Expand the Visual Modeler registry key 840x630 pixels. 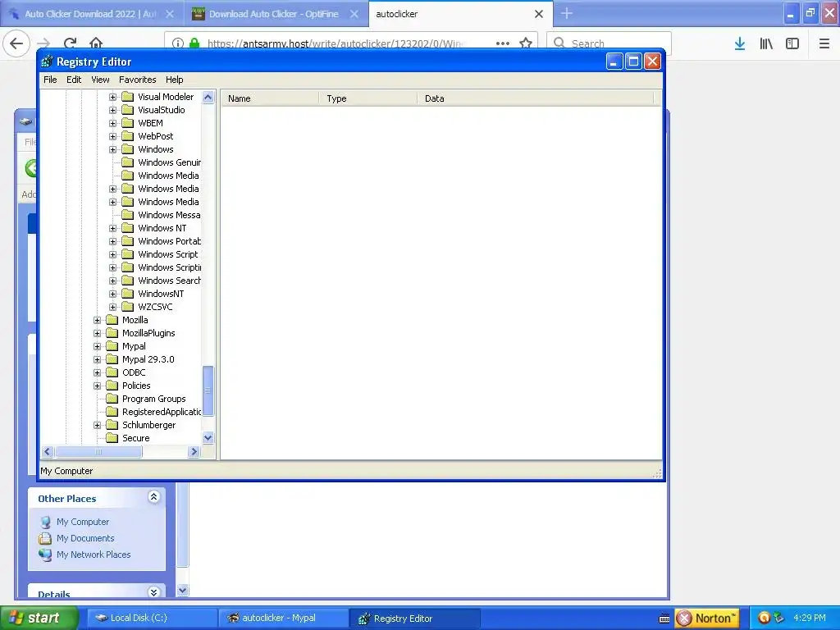[x=112, y=97]
